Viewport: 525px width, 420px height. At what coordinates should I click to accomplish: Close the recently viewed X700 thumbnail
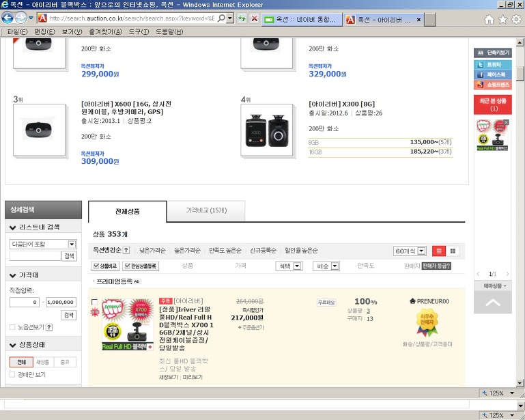tap(506, 122)
